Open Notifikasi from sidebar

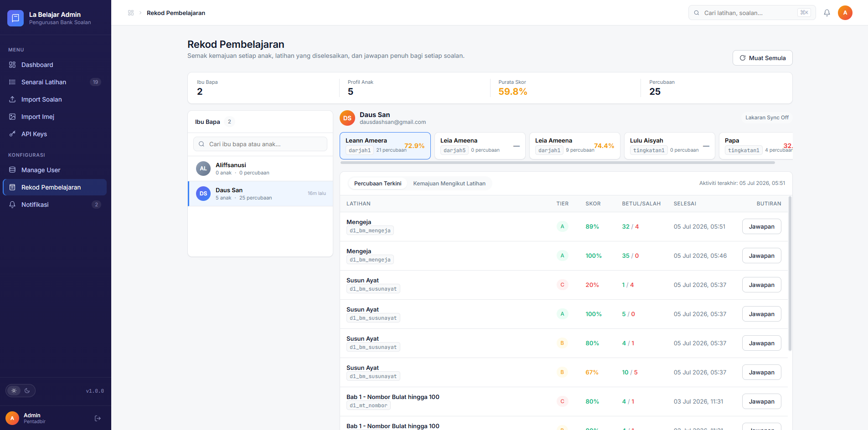tap(55, 205)
